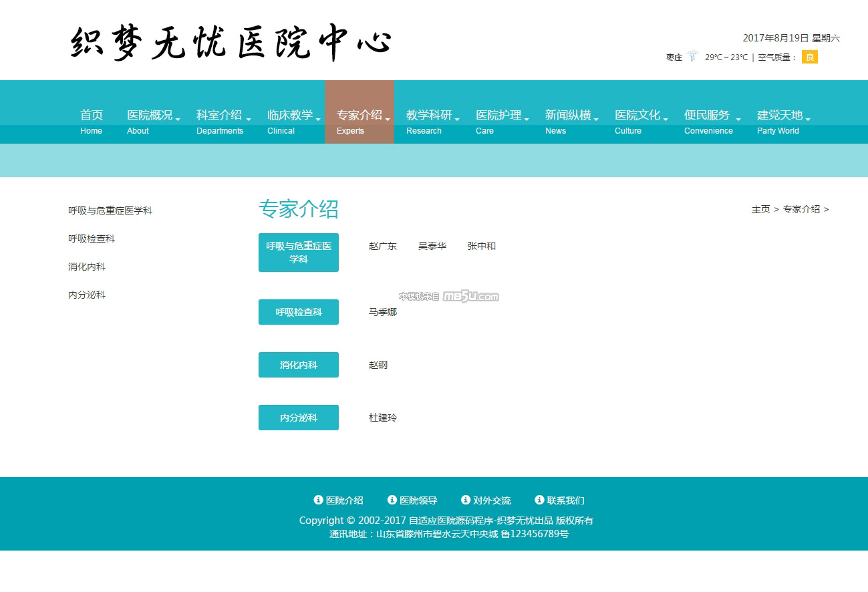
Task: Click info icon beside 医院介绍 in footer
Action: (319, 500)
